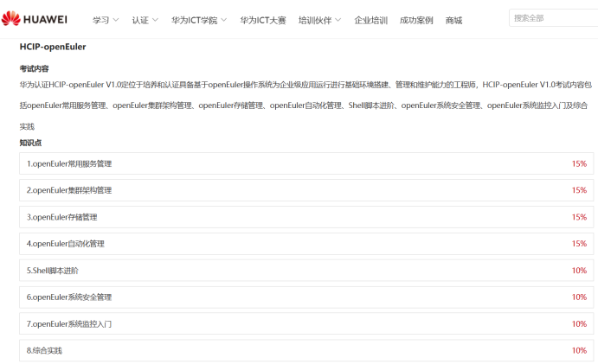Screen dimensions: 598x364
Task: Click the 知识点 heading
Action: 30,143
